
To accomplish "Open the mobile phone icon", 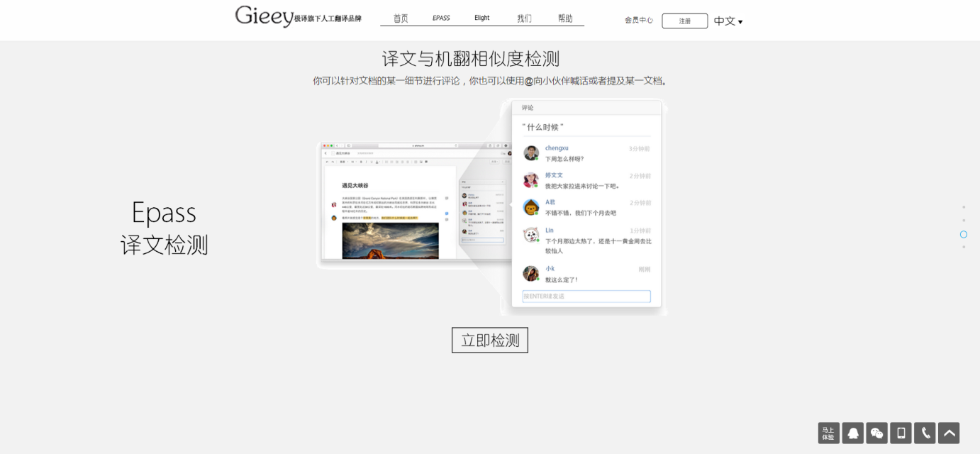I will 901,433.
